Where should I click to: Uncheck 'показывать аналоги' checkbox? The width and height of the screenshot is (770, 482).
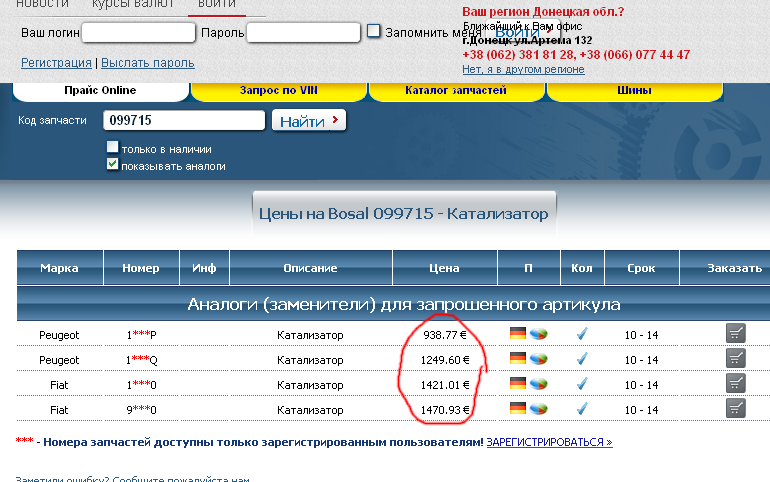pos(112,164)
